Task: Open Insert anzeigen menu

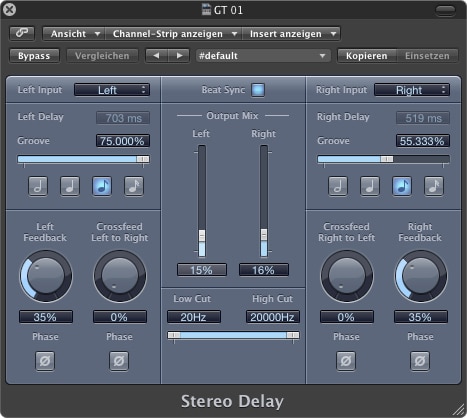Action: point(291,34)
